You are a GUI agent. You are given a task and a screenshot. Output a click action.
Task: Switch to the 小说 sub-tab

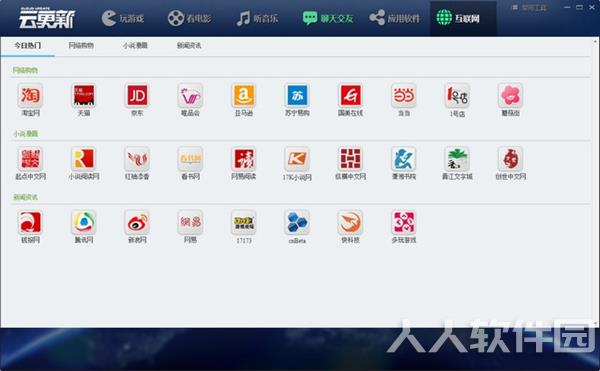click(x=135, y=46)
